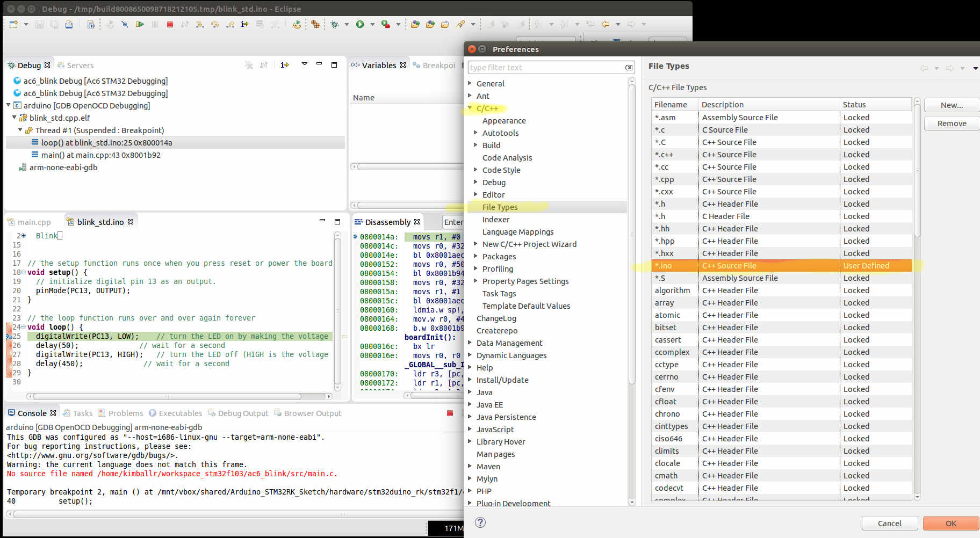Click the New... button in File Types

[x=952, y=105]
